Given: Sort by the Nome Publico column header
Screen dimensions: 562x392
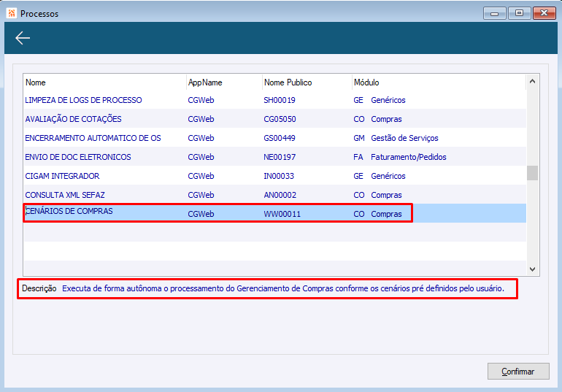Looking at the screenshot, I should coord(288,82).
